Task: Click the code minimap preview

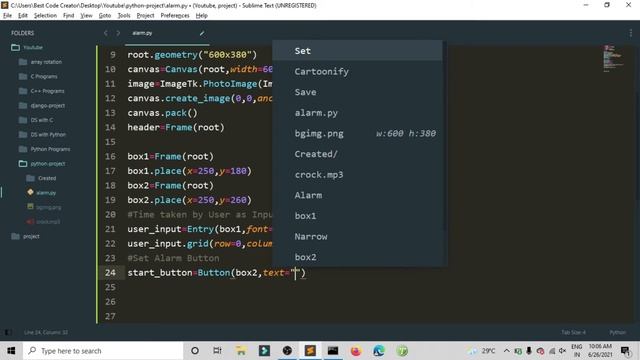Action: [613, 58]
